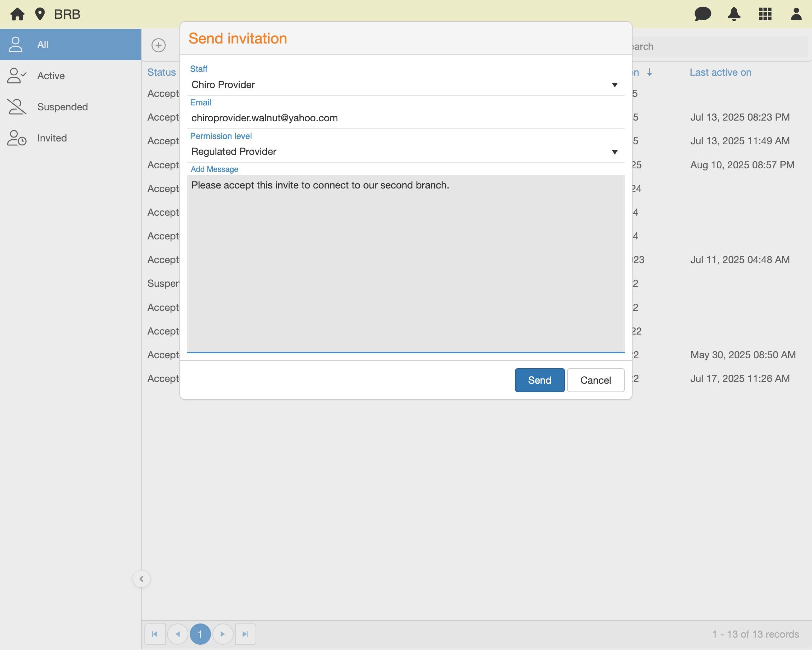Switch to the Invited filter
812x650 pixels.
pos(52,138)
